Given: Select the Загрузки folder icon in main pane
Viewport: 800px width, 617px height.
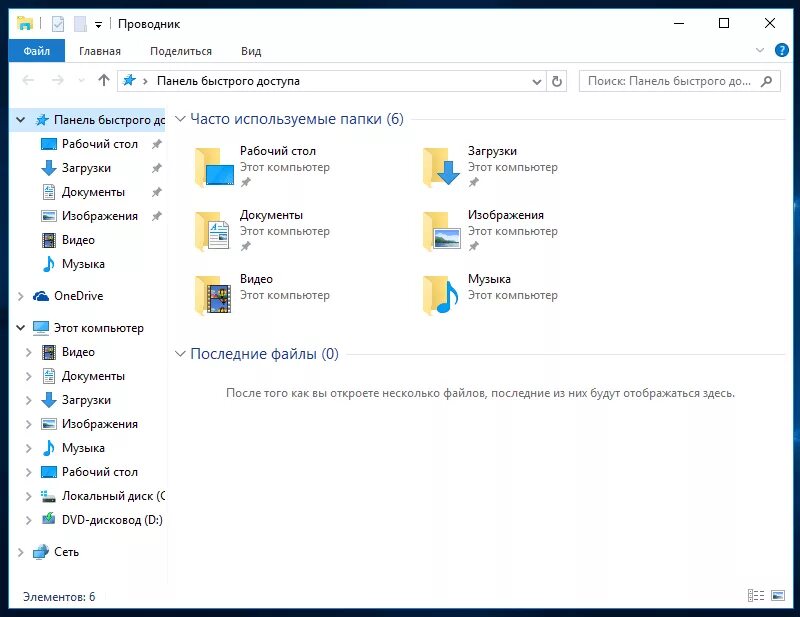Looking at the screenshot, I should coord(442,167).
